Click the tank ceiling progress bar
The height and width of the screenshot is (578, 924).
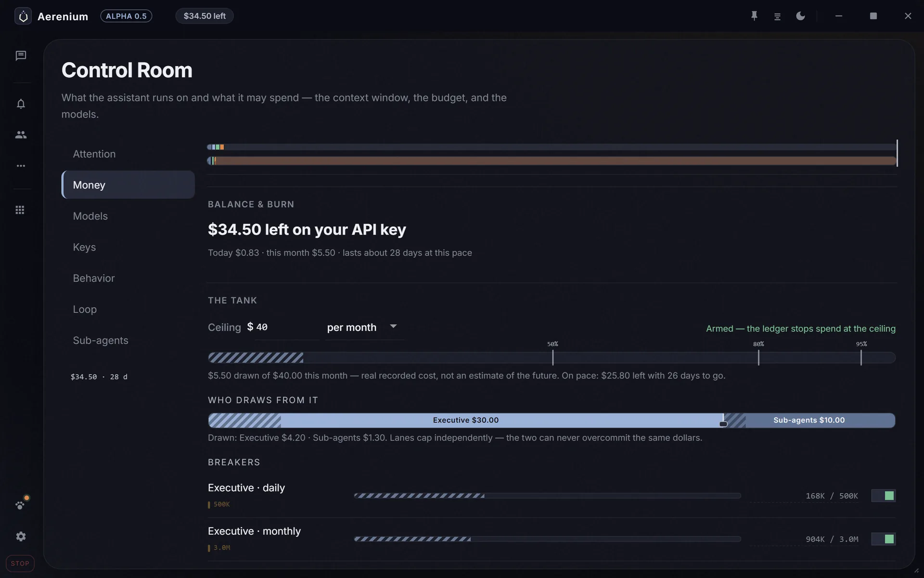[x=552, y=357]
